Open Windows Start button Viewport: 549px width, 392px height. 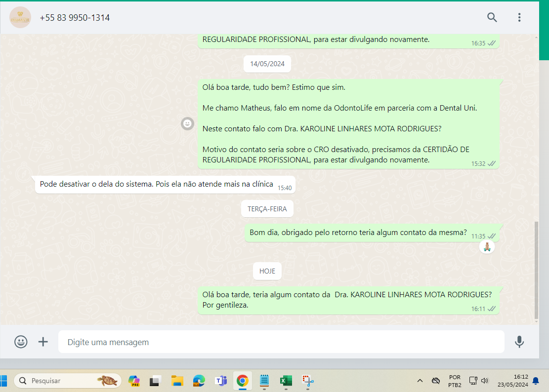(3, 381)
